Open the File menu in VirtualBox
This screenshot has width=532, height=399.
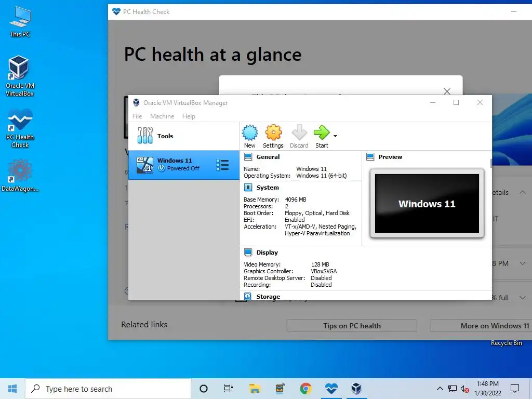137,116
